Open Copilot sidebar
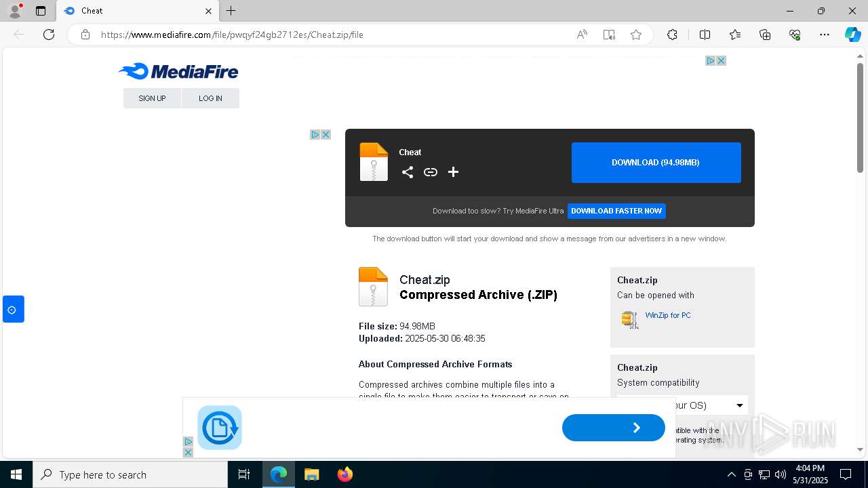868x488 pixels. (x=852, y=35)
